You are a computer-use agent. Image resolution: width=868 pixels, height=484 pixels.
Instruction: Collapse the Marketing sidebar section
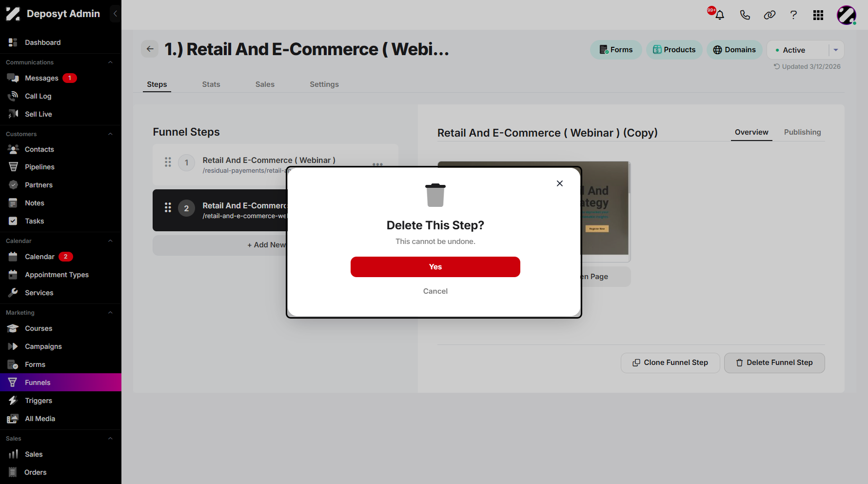pos(110,312)
